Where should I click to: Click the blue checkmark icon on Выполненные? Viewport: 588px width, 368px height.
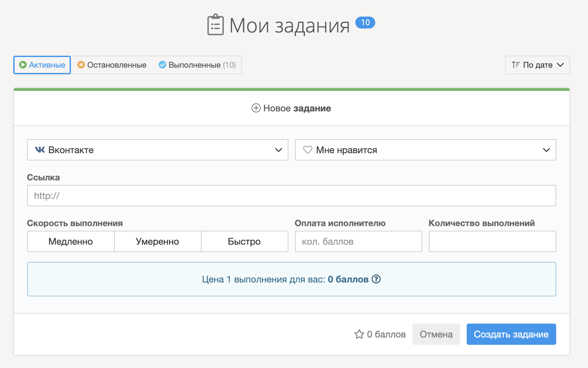162,65
